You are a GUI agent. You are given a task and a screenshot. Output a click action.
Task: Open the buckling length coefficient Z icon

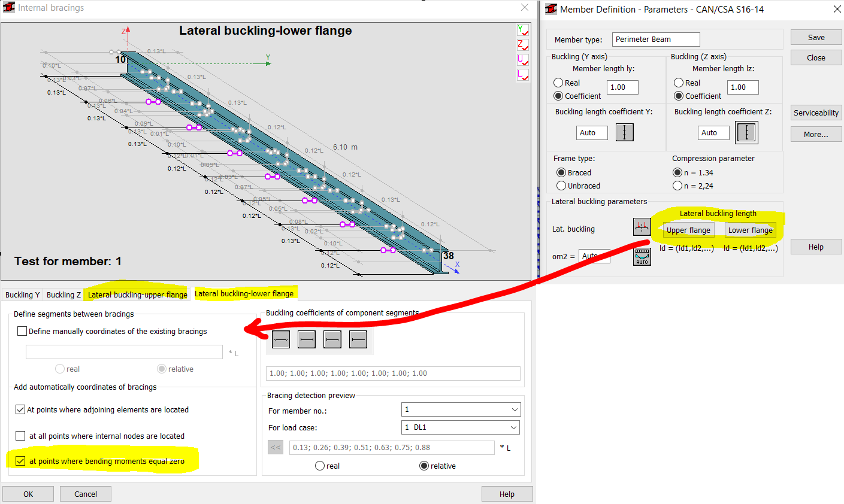click(x=746, y=132)
